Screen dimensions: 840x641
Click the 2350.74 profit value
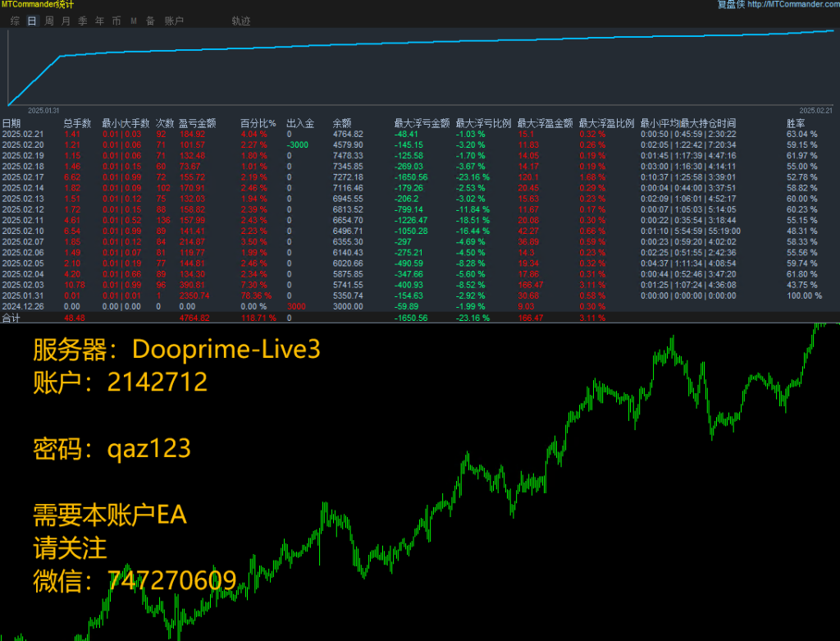tap(194, 295)
